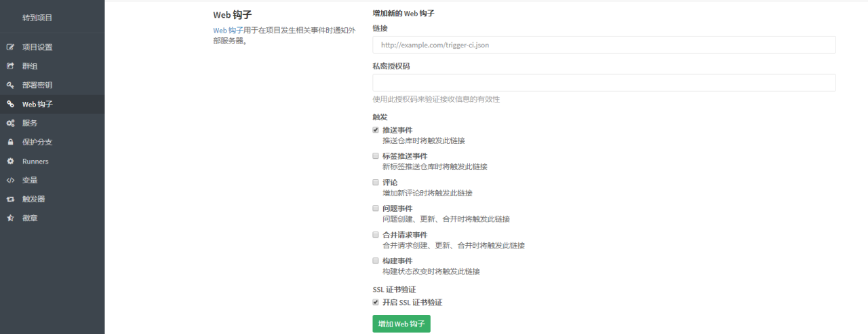
Task: Click the 变量 code icon
Action: pyautogui.click(x=10, y=181)
